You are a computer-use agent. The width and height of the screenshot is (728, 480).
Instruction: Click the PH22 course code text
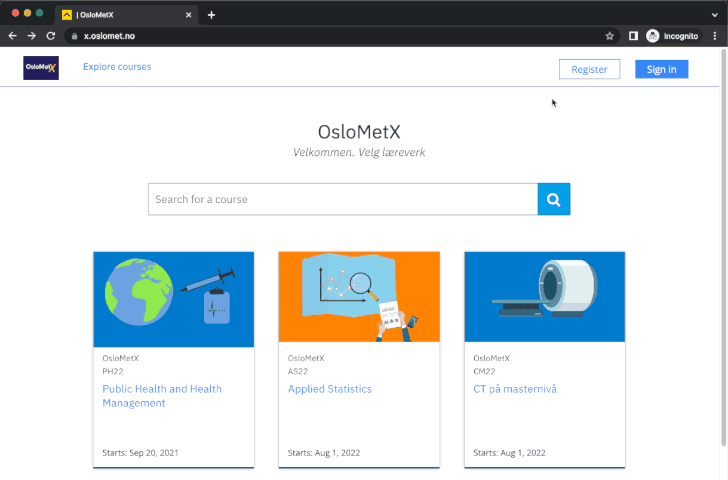pyautogui.click(x=113, y=371)
